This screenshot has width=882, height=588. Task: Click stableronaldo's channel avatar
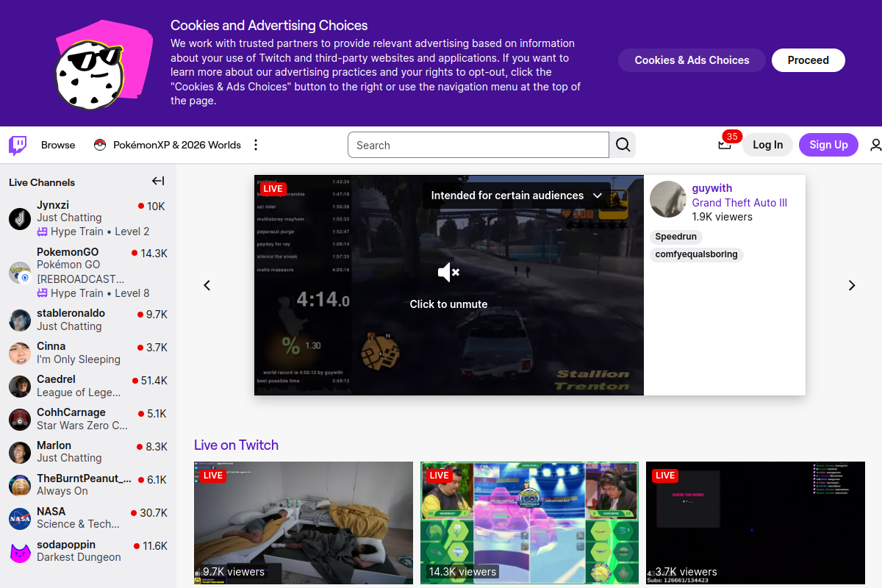click(20, 320)
